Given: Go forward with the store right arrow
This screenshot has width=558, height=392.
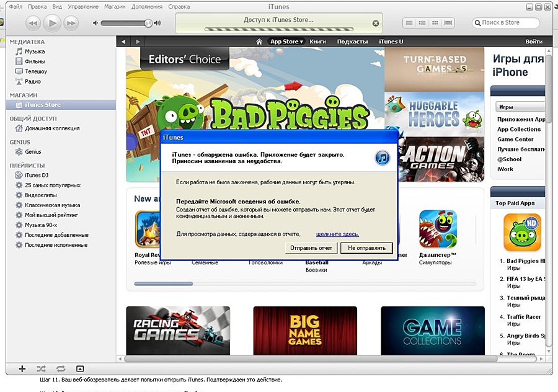Looking at the screenshot, I should pyautogui.click(x=138, y=42).
